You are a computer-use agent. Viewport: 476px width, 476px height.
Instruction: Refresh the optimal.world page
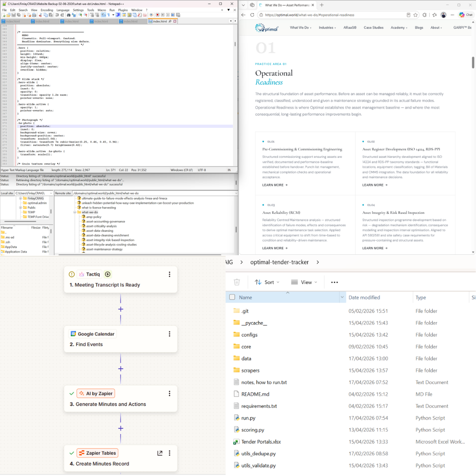tap(252, 15)
